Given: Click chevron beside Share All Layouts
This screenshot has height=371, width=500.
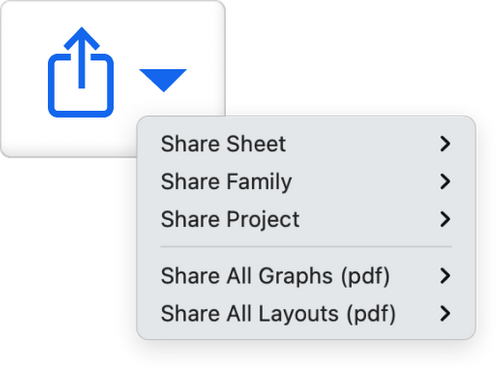Looking at the screenshot, I should pyautogui.click(x=445, y=314).
